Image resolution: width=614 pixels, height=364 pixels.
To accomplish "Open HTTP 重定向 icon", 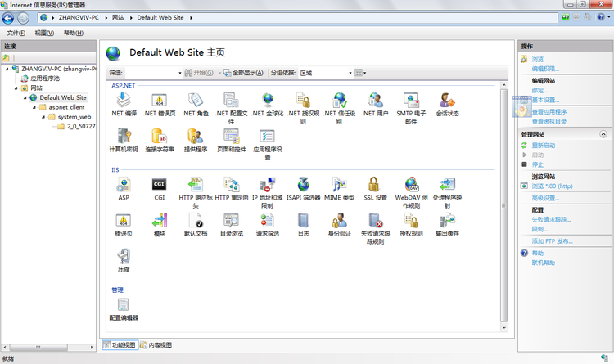I will pos(232,184).
